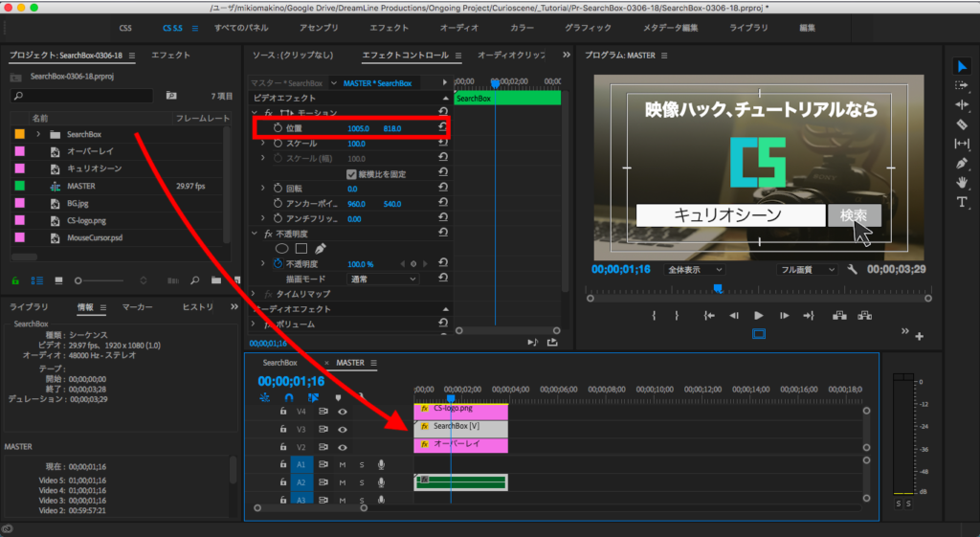
Task: Switch to the エフェクト workspace tab
Action: (389, 28)
